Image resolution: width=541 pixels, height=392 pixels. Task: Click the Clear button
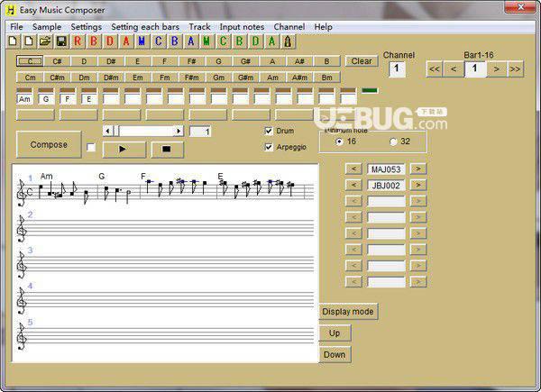point(362,61)
